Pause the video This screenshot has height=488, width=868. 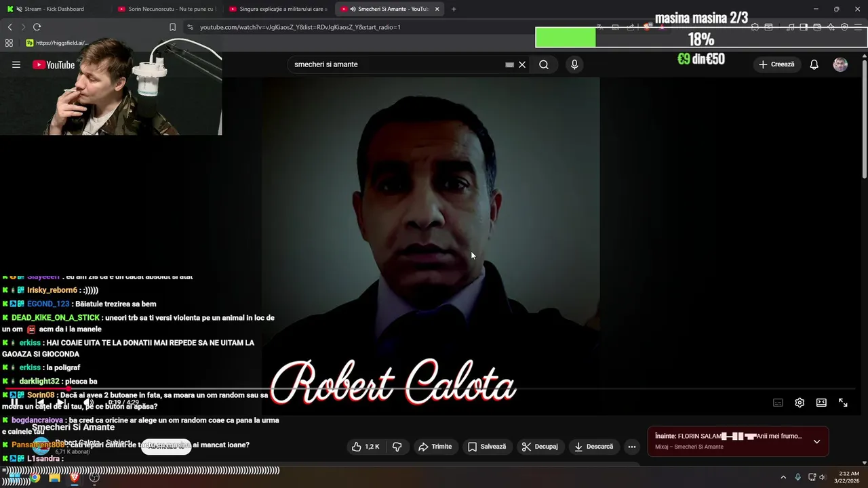coord(14,403)
